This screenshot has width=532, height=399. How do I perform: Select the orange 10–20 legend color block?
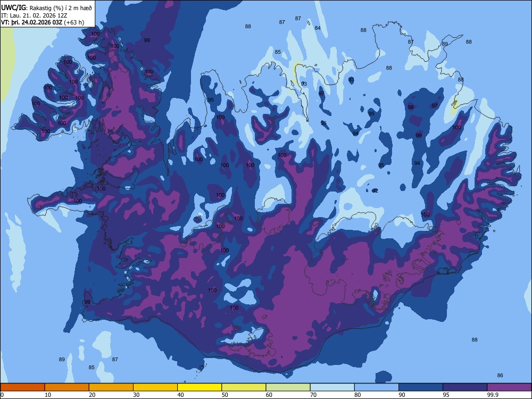click(x=67, y=387)
